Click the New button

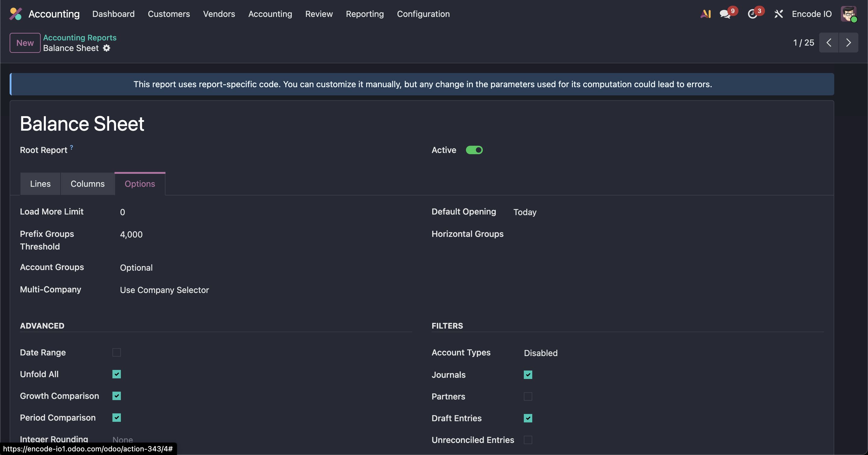tap(25, 43)
